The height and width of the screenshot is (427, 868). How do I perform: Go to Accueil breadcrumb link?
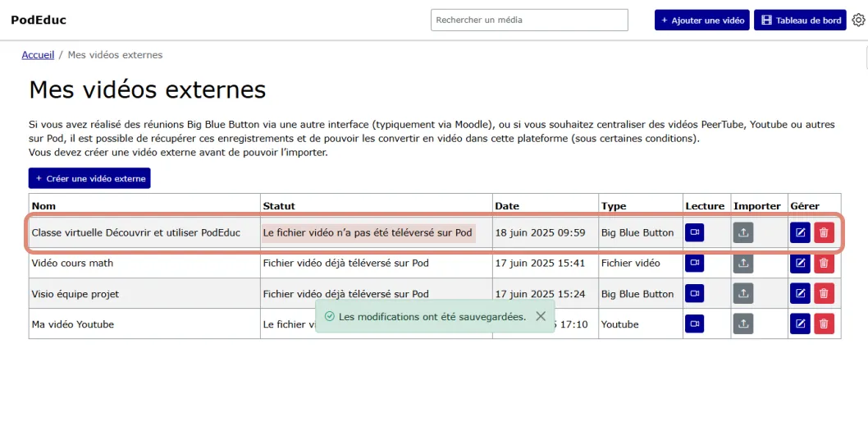(39, 55)
